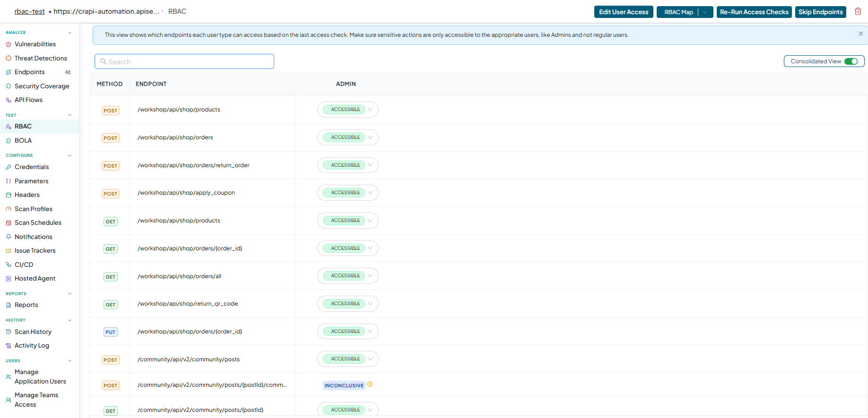The width and height of the screenshot is (868, 418).
Task: Click the Endpoints sidebar icon
Action: 9,72
